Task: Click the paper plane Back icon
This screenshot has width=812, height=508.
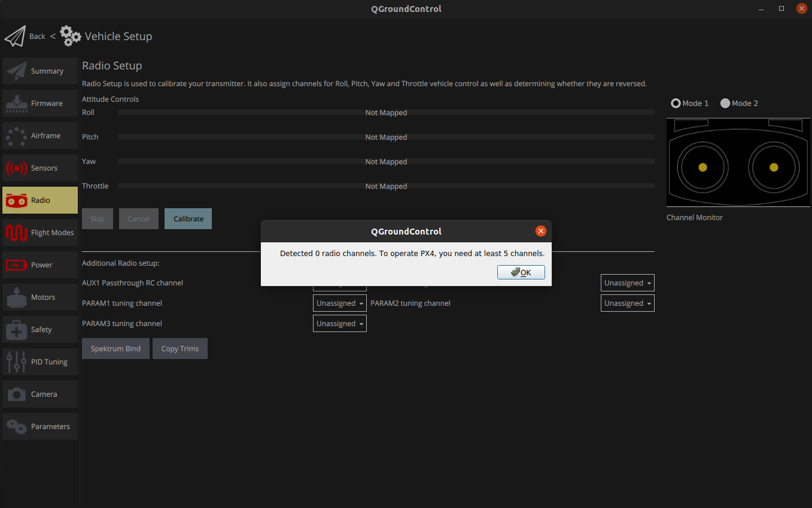Action: (x=16, y=36)
